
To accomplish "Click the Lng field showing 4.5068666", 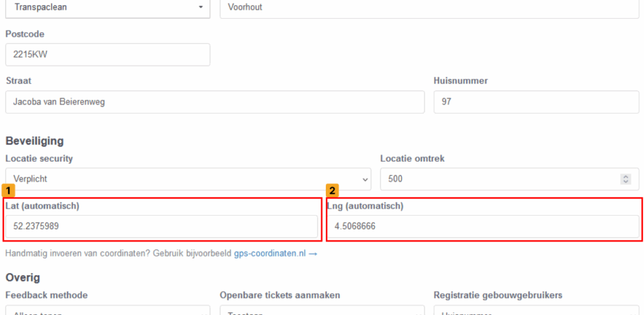I will pyautogui.click(x=482, y=226).
